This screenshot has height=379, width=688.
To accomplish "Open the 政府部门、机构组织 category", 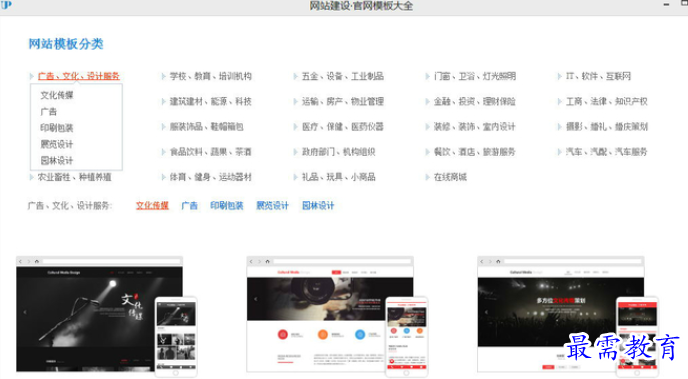I will click(x=339, y=152).
